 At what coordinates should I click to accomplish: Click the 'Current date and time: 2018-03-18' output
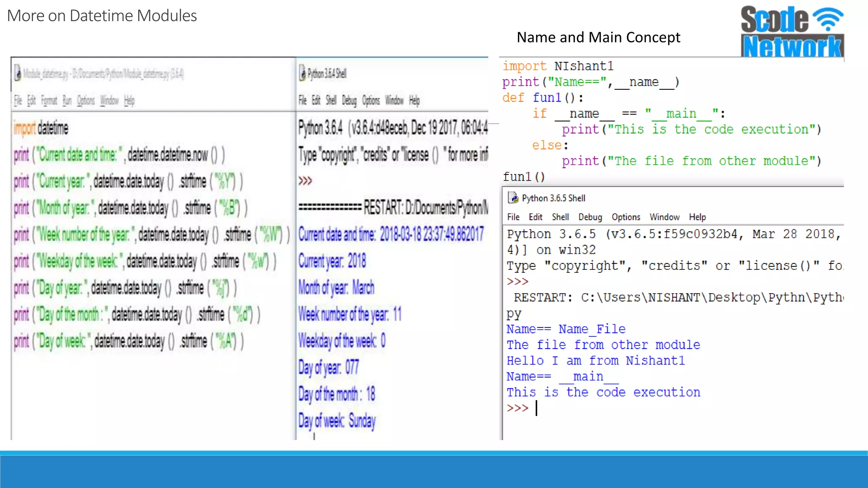[x=391, y=234]
